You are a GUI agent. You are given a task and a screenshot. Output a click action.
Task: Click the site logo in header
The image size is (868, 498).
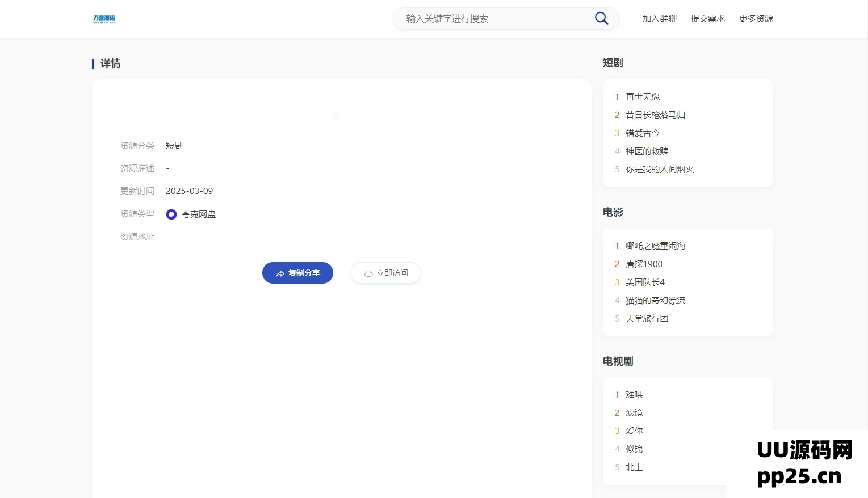tap(104, 19)
